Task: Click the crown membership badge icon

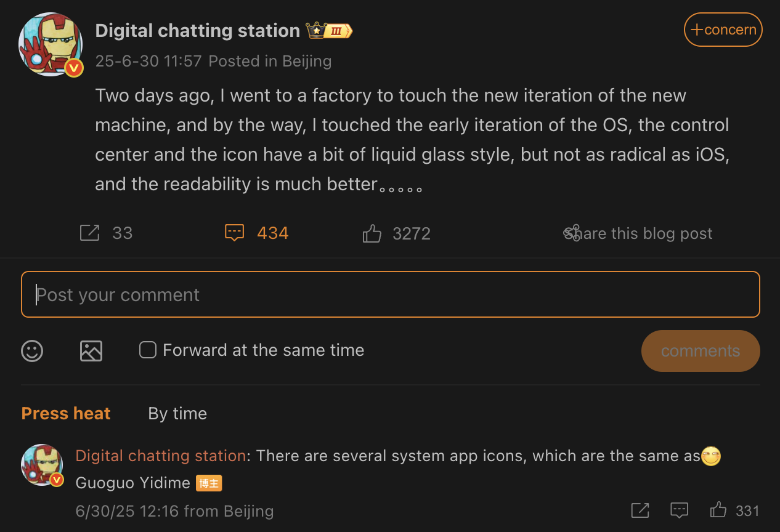Action: (x=330, y=30)
